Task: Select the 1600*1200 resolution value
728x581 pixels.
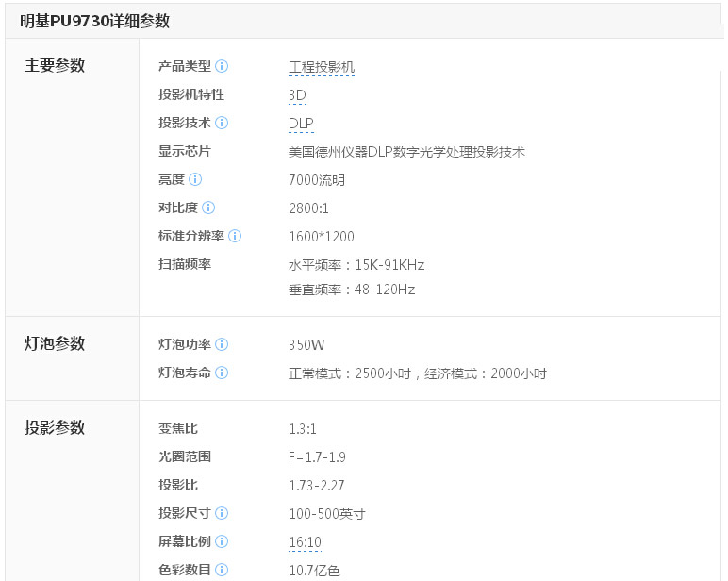Action: coord(322,237)
